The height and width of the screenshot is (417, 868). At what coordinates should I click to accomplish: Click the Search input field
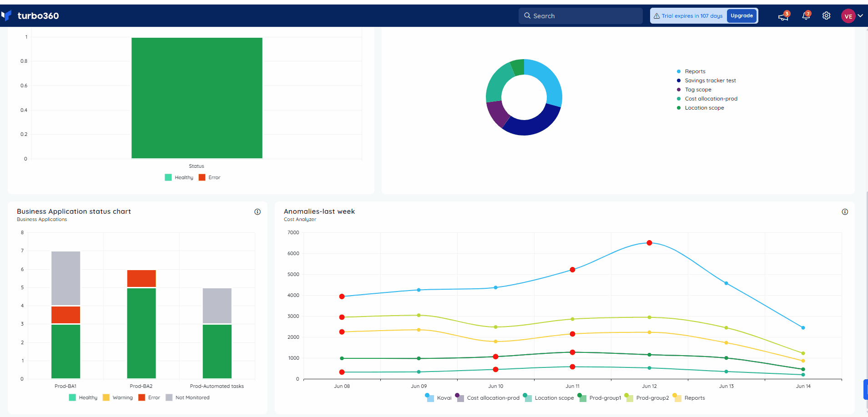tap(580, 16)
